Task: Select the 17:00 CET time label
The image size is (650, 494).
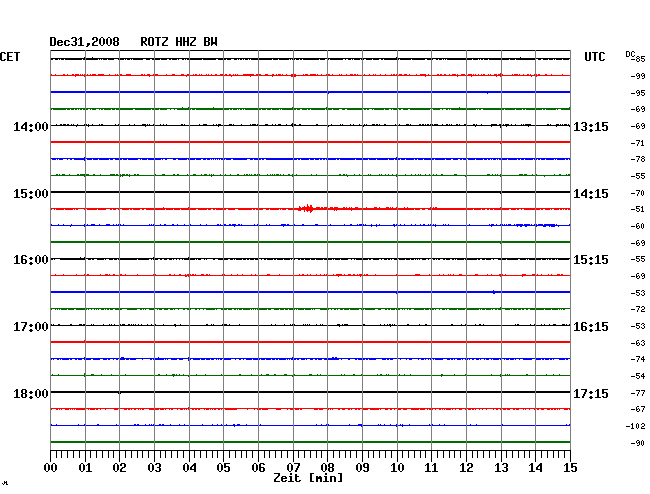Action: 31,327
